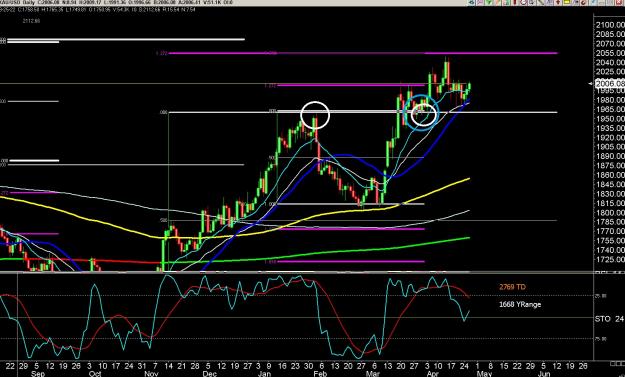This screenshot has width=625, height=377.
Task: Click the 1860.00 price axis label
Action: click(x=610, y=175)
